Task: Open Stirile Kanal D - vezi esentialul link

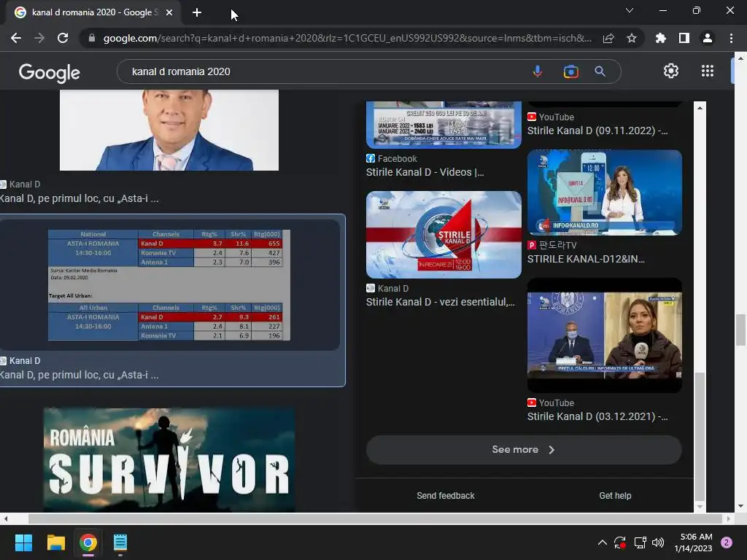Action: pyautogui.click(x=440, y=302)
